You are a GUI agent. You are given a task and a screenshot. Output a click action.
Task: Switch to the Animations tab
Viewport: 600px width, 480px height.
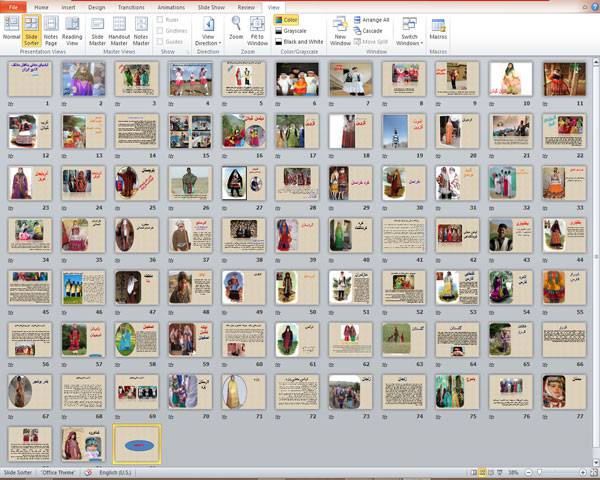pos(171,7)
